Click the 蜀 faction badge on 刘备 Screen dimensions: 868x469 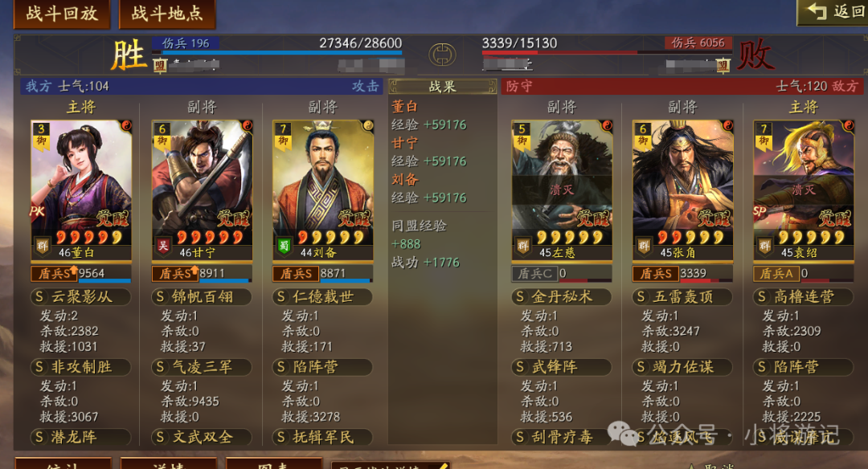click(284, 245)
